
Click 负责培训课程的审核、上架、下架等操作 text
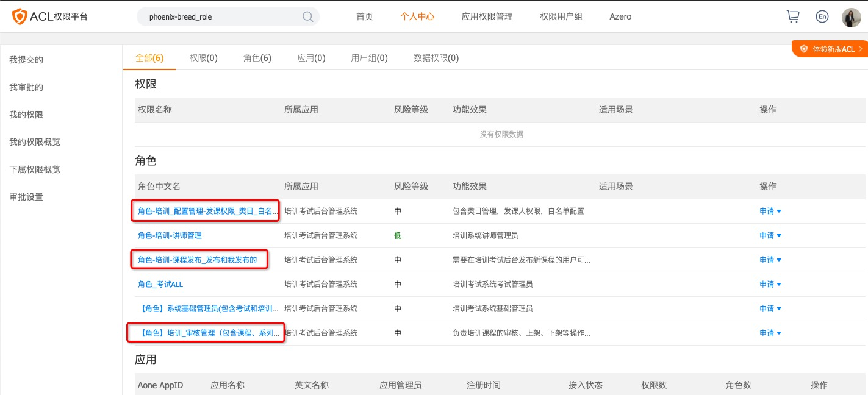[522, 333]
